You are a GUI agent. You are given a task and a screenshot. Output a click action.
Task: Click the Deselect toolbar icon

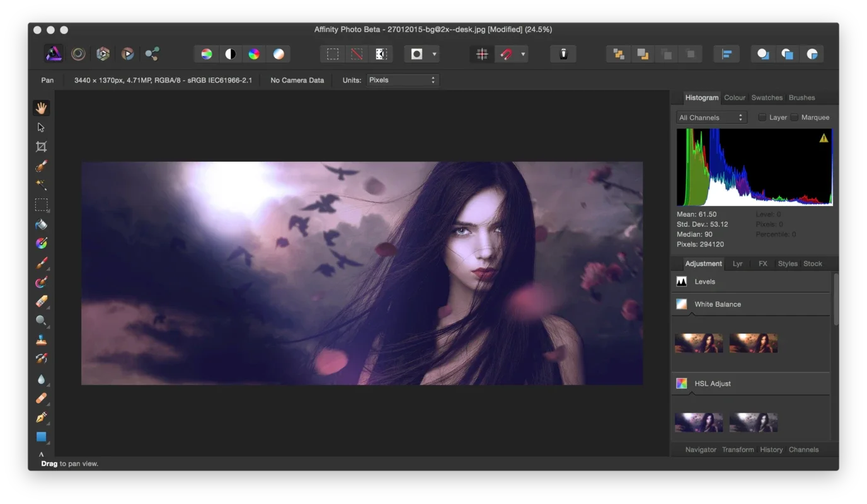point(357,54)
